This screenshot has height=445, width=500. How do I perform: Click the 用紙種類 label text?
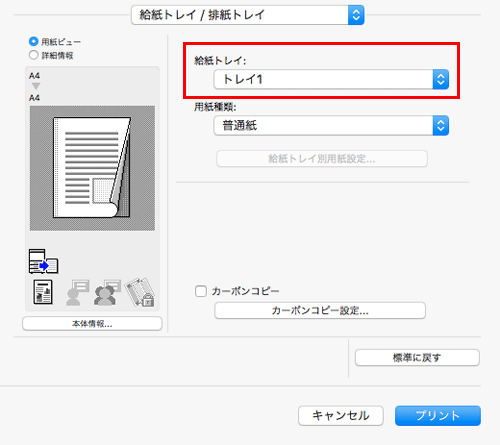pos(215,107)
